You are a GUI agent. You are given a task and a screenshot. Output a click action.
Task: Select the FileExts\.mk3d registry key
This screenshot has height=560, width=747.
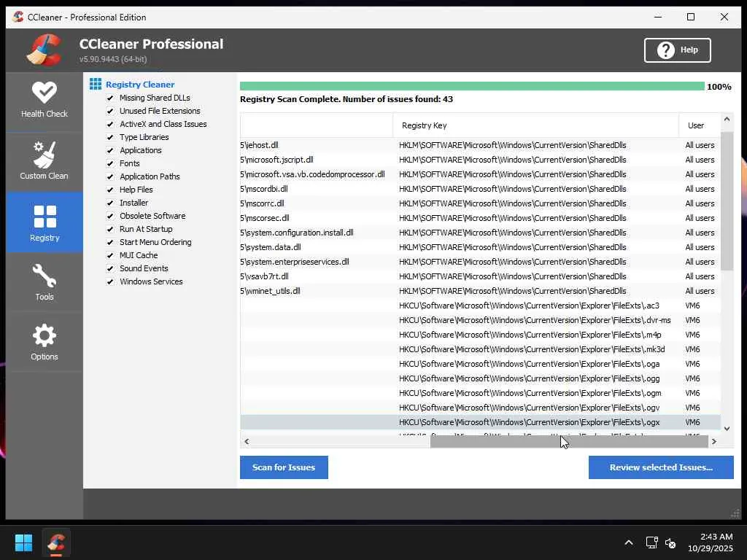480,349
